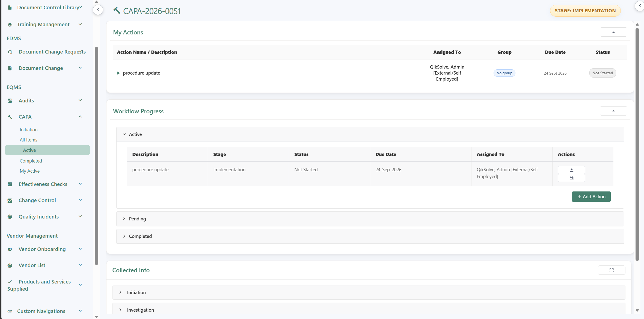Click the Custom Navigations link icon
This screenshot has height=319, width=644.
pyautogui.click(x=10, y=311)
